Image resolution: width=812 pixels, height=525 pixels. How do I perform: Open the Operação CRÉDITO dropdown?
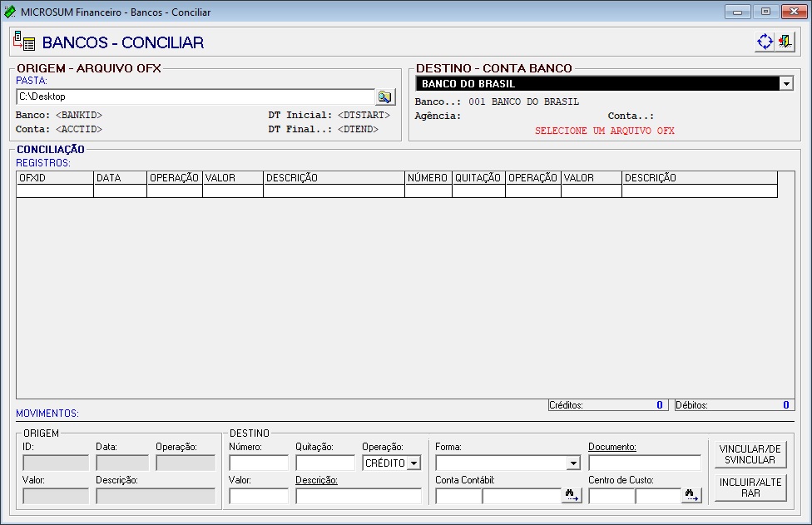tap(413, 463)
